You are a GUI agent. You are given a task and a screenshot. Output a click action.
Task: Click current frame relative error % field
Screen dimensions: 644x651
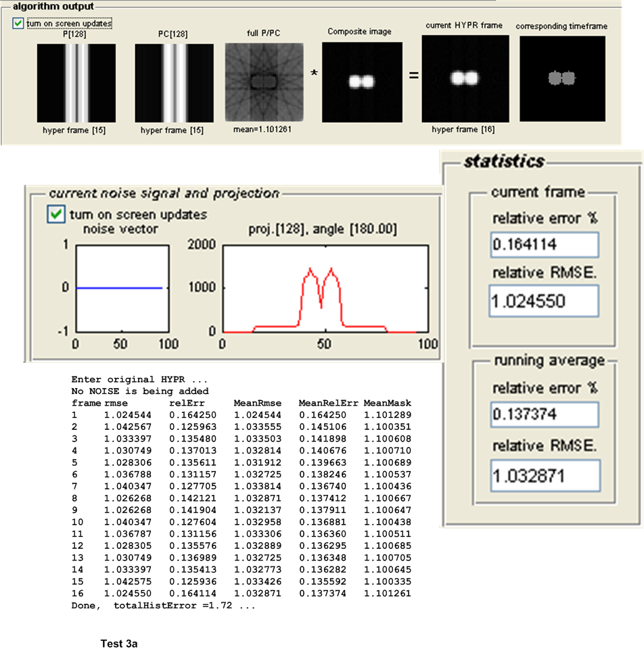tap(545, 245)
